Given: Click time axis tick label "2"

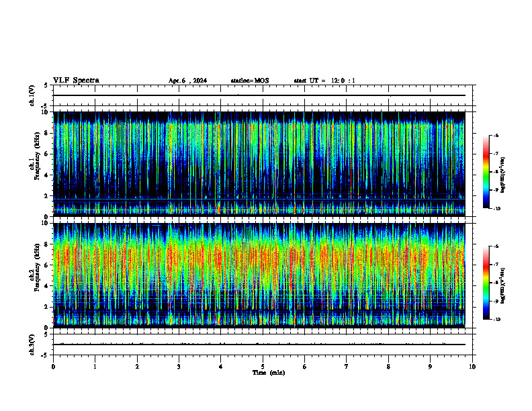Looking at the screenshot, I should pyautogui.click(x=137, y=367).
